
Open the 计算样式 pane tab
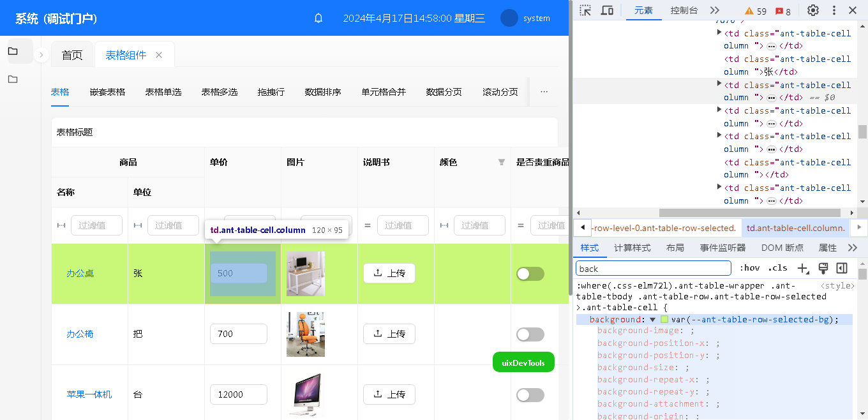coord(632,248)
